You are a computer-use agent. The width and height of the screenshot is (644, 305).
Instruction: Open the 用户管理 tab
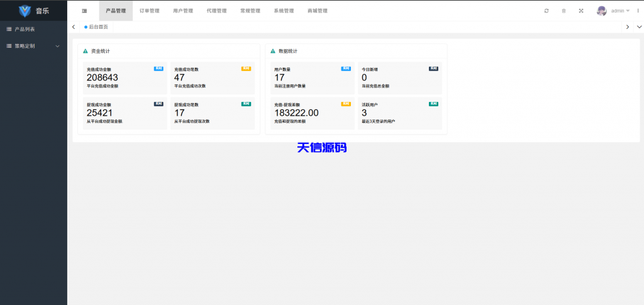(183, 11)
